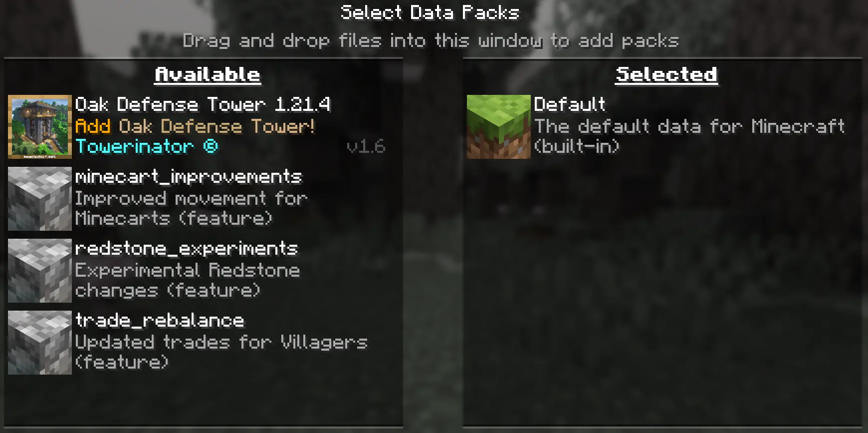
Task: Select the redstone_experiments pack name
Action: click(x=187, y=249)
